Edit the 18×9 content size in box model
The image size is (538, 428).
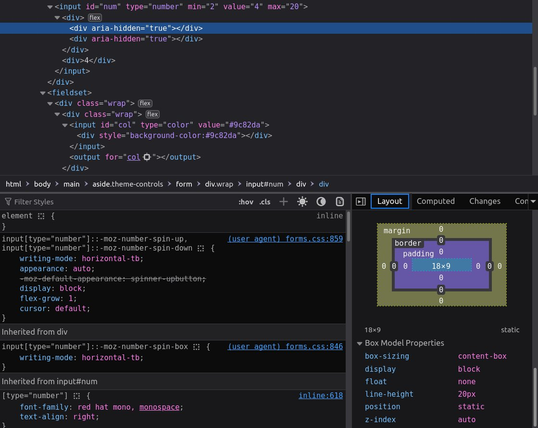[441, 266]
